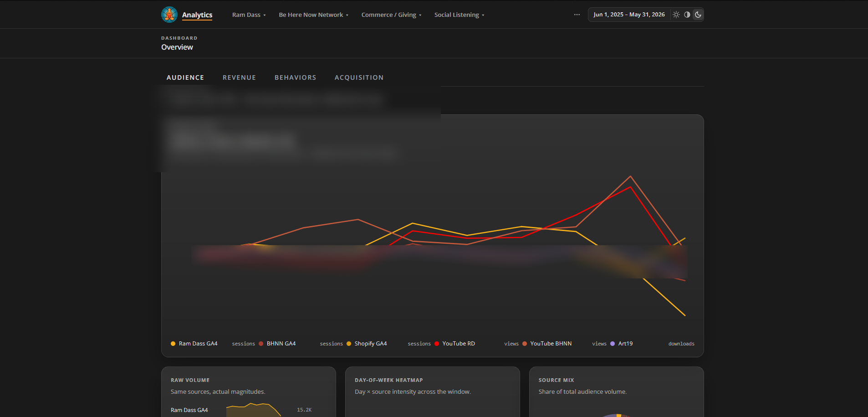Screen dimensions: 868x417
Task: Click the Overview page title
Action: 177,47
